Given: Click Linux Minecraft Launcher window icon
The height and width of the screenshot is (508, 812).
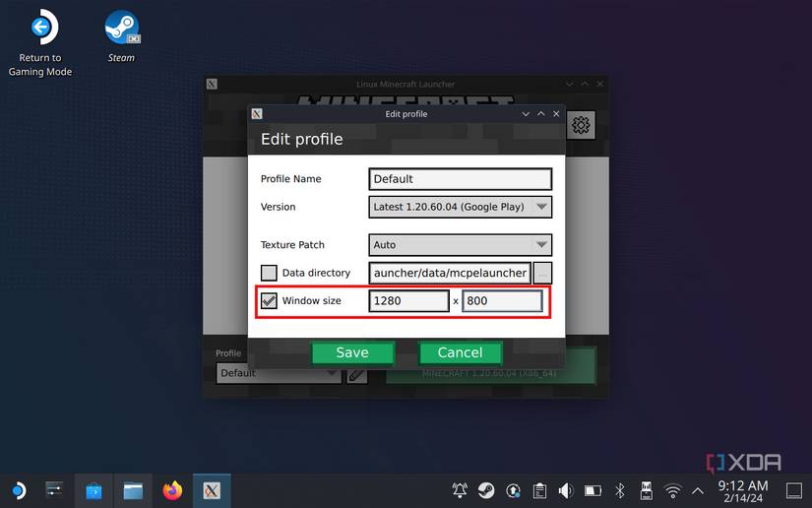Looking at the screenshot, I should tap(212, 84).
